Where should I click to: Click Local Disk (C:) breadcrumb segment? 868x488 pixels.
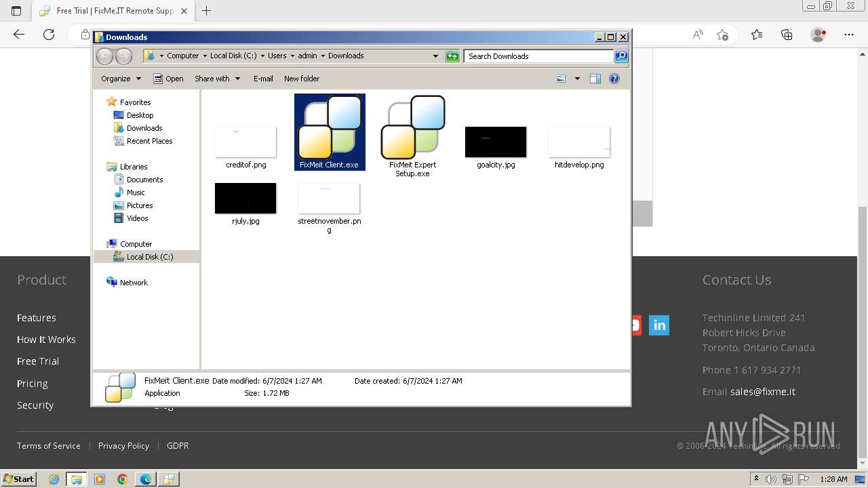pos(233,56)
